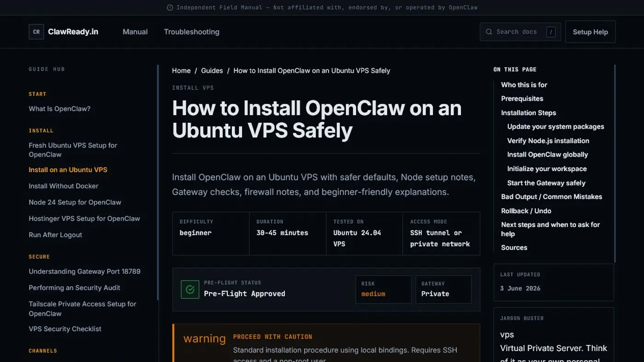Jump to Start the Gateway safely
Image resolution: width=644 pixels, height=362 pixels.
coord(546,183)
